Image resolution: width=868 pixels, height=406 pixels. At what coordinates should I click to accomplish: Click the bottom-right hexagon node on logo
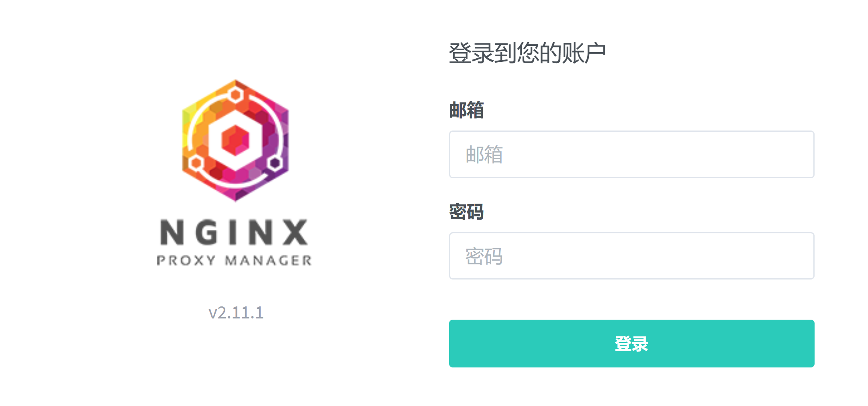(x=275, y=163)
